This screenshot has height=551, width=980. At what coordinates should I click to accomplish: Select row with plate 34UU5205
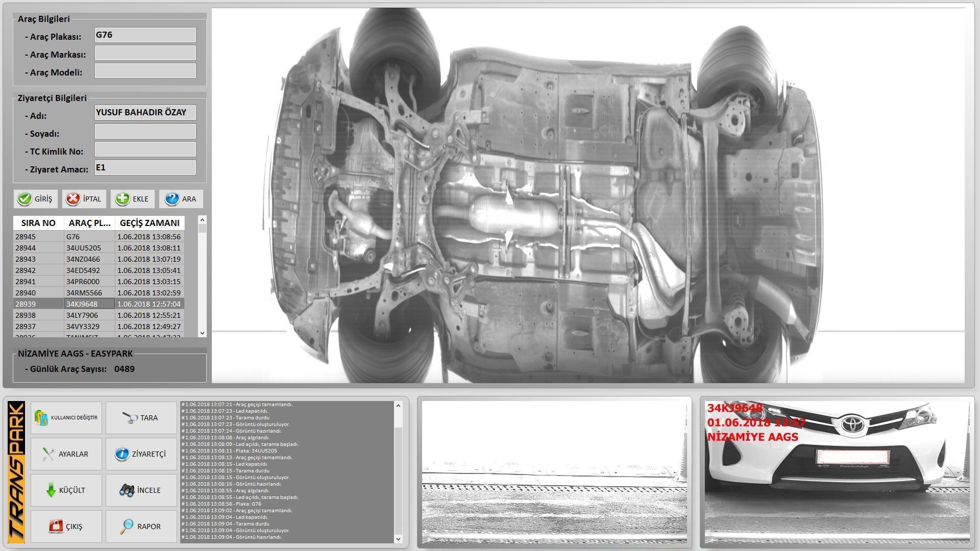coord(99,248)
